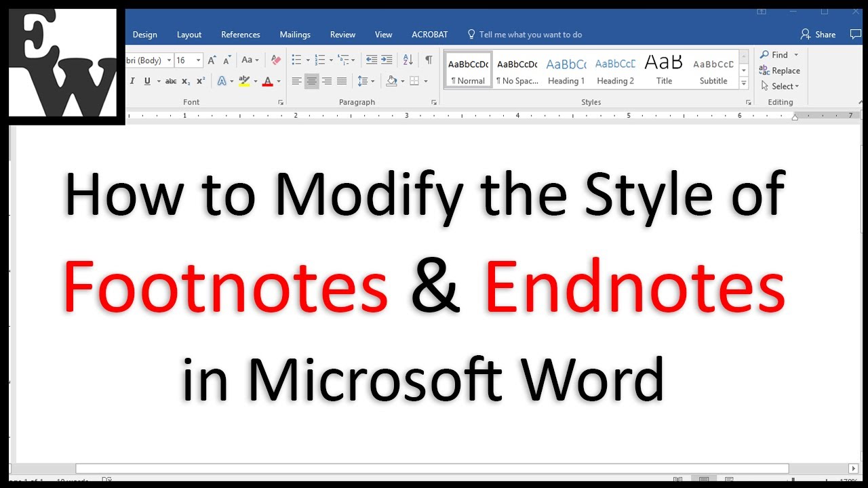Open the Select menu button
The width and height of the screenshot is (868, 488).
click(780, 86)
